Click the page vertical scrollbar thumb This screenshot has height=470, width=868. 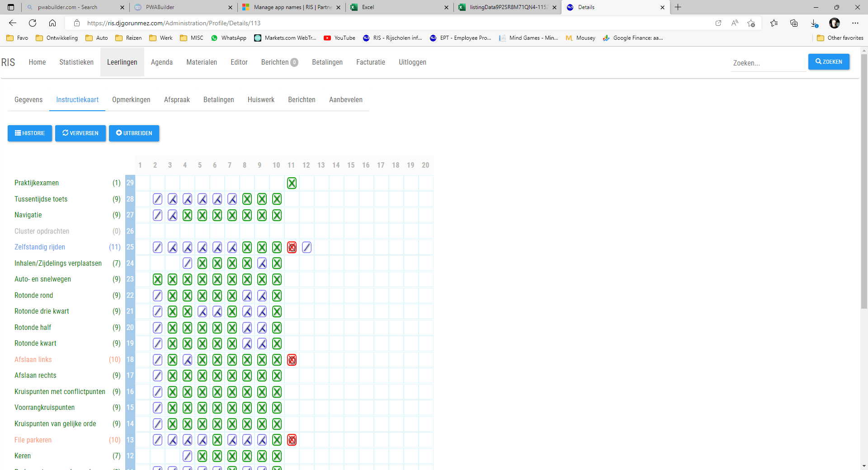(x=864, y=181)
